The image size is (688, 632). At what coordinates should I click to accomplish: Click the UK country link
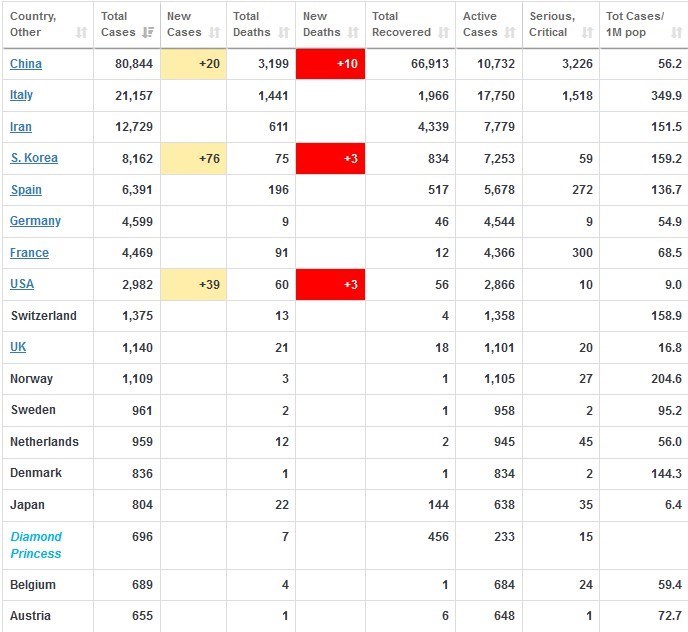click(x=18, y=347)
